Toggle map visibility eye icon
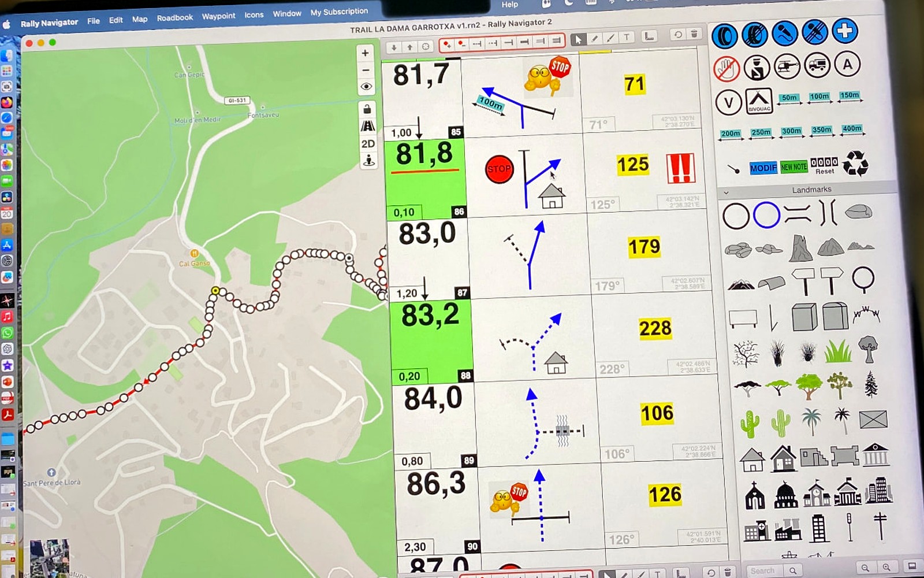The image size is (924, 578). click(366, 87)
